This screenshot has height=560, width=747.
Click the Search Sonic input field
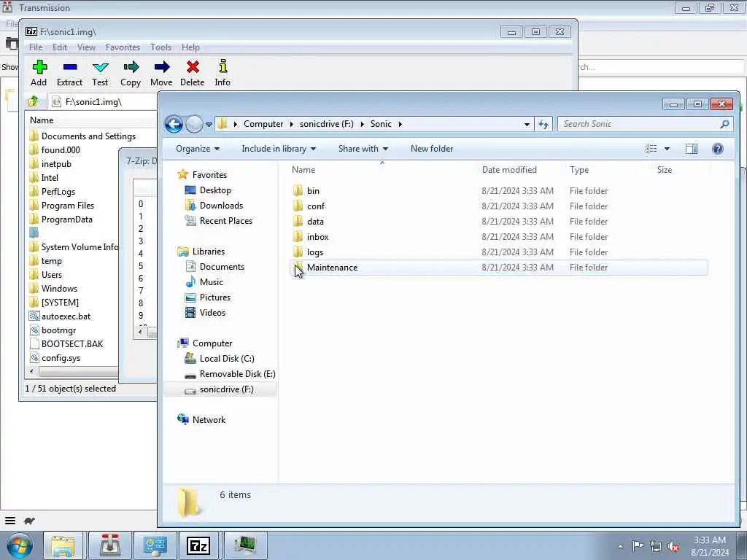[x=640, y=124]
